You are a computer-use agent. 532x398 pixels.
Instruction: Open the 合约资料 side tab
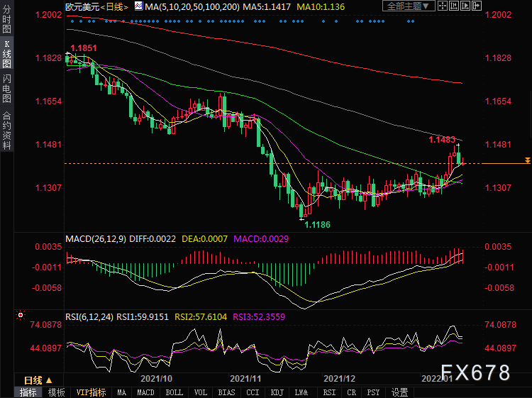click(6, 131)
